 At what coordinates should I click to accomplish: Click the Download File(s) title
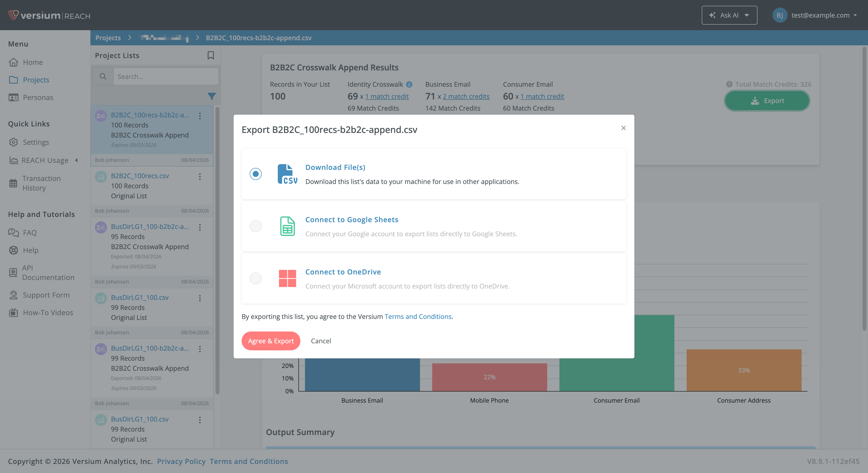click(335, 167)
